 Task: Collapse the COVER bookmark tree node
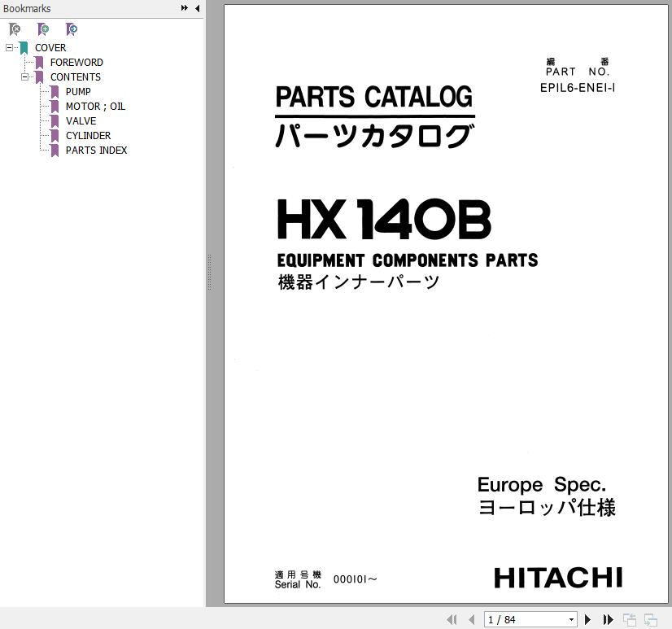click(9, 47)
